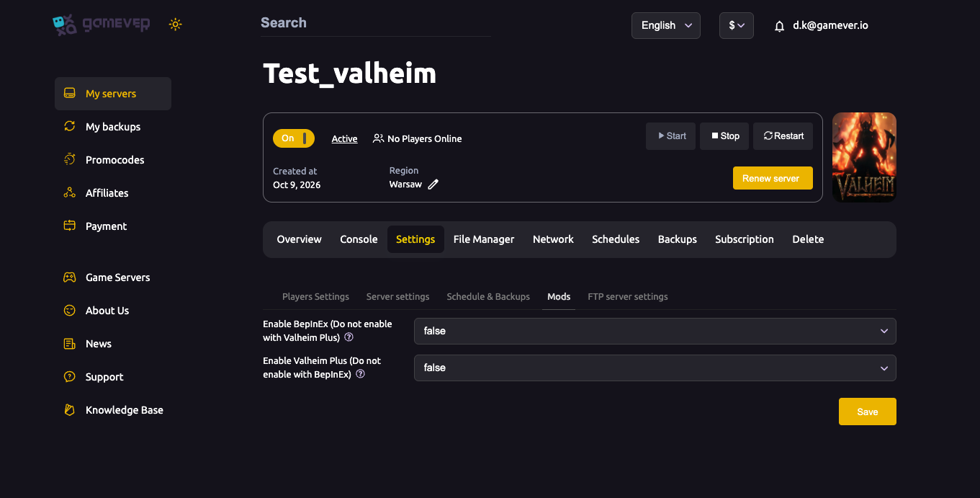This screenshot has height=498, width=980.
Task: Click the Payment sidebar icon
Action: pyautogui.click(x=70, y=226)
